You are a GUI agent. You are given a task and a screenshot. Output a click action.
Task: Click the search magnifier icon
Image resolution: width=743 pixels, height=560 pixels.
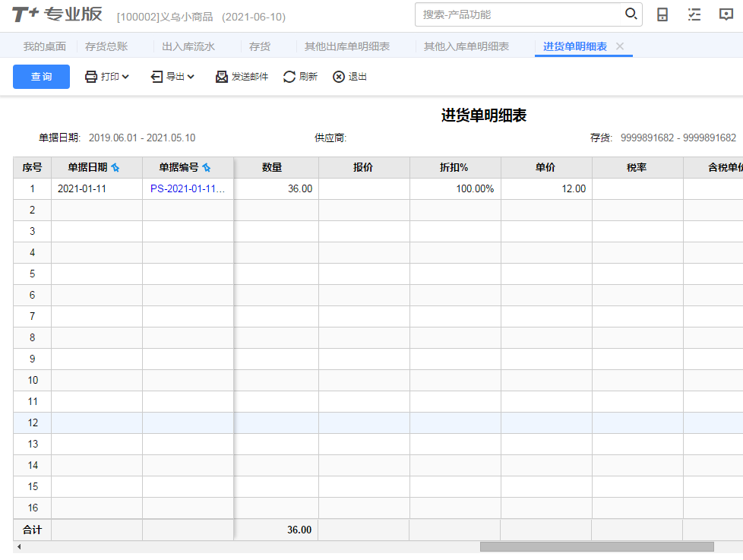click(x=631, y=14)
